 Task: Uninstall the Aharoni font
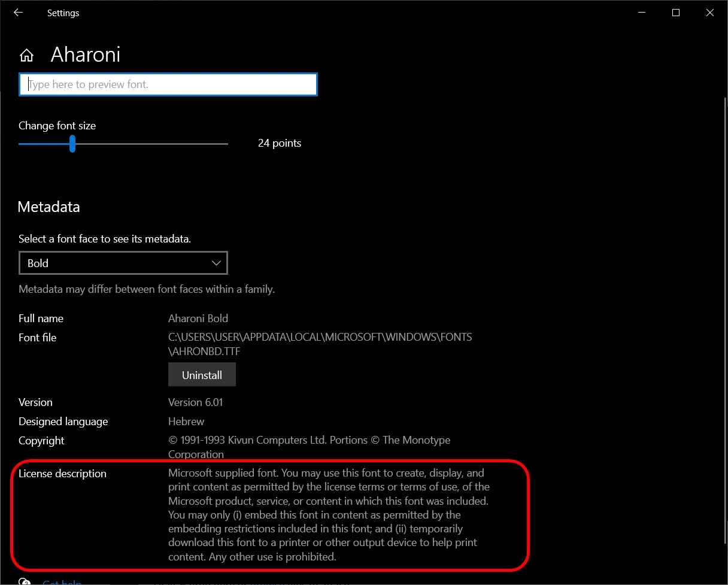[x=202, y=375]
